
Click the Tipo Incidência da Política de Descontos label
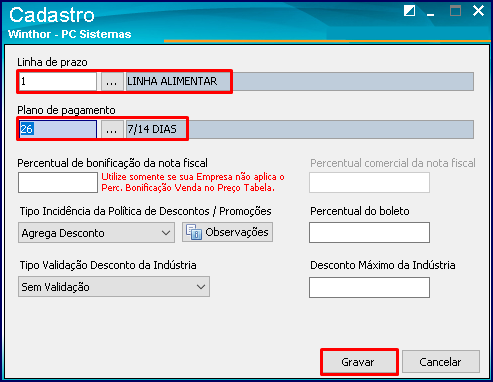[x=145, y=211]
